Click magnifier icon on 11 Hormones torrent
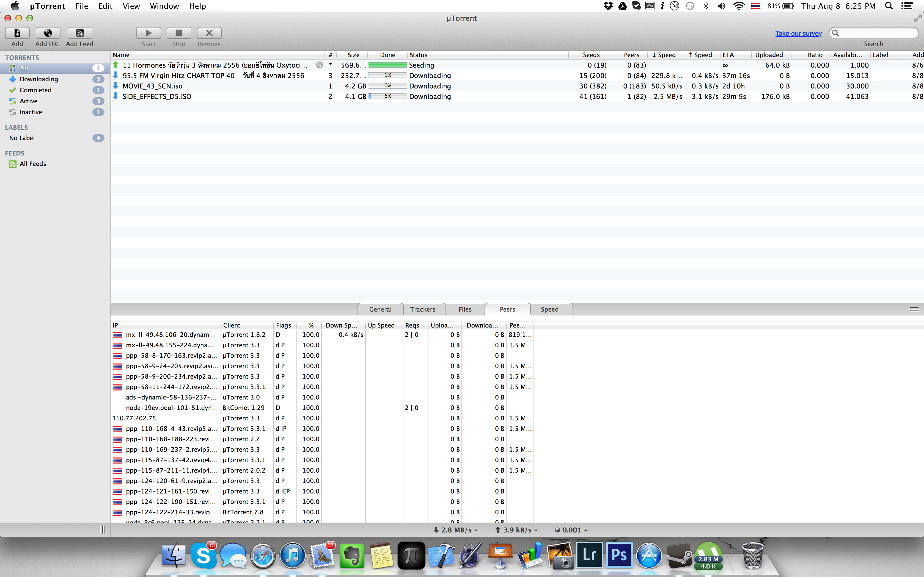924x577 pixels. 320,65
